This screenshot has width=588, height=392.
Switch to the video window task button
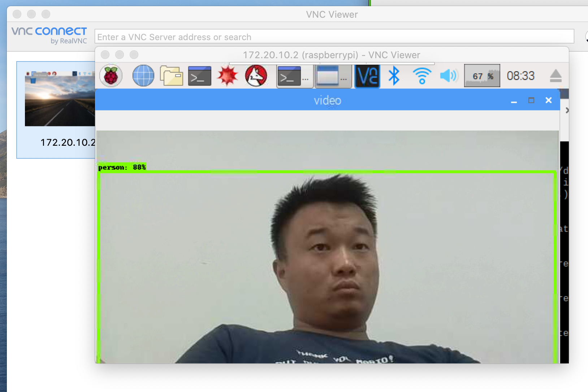333,76
